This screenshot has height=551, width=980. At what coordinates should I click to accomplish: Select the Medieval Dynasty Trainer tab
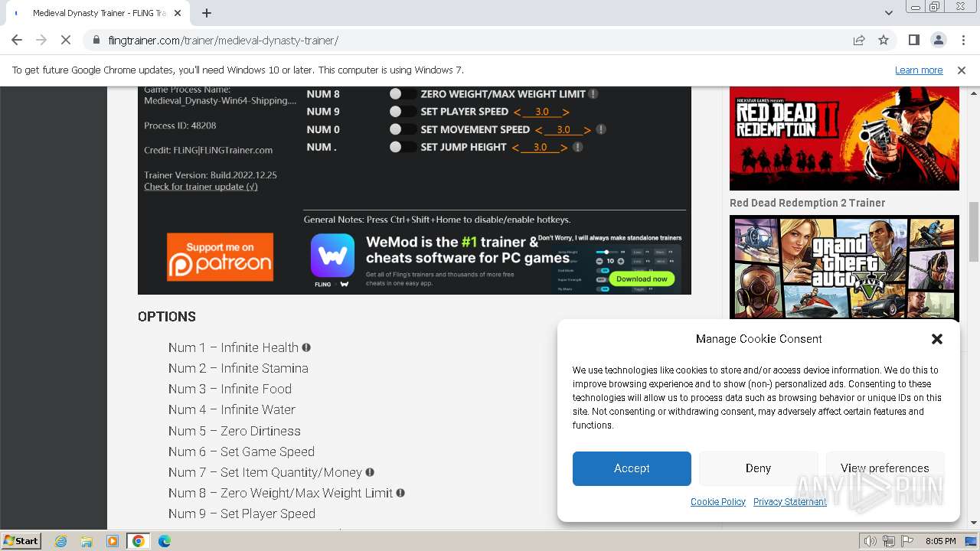(x=100, y=13)
